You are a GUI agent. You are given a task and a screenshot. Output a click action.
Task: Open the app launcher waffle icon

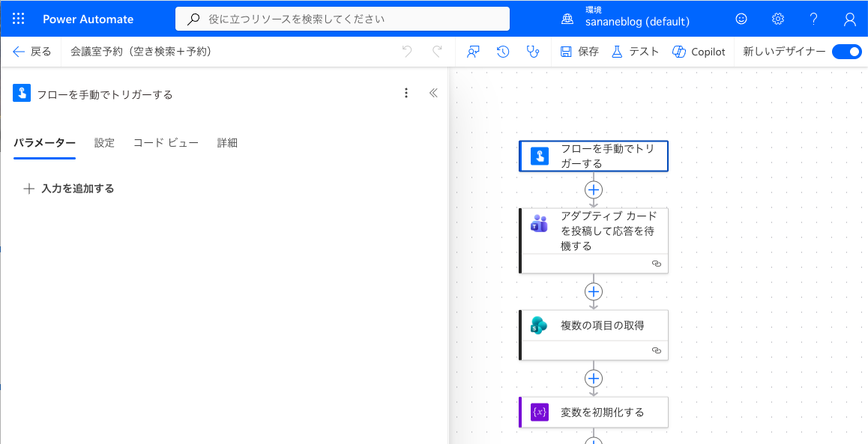tap(18, 19)
